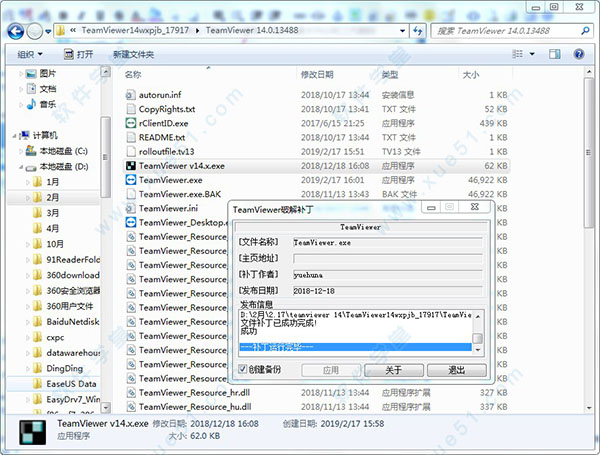Expand the 10月 folder node

(x=28, y=244)
